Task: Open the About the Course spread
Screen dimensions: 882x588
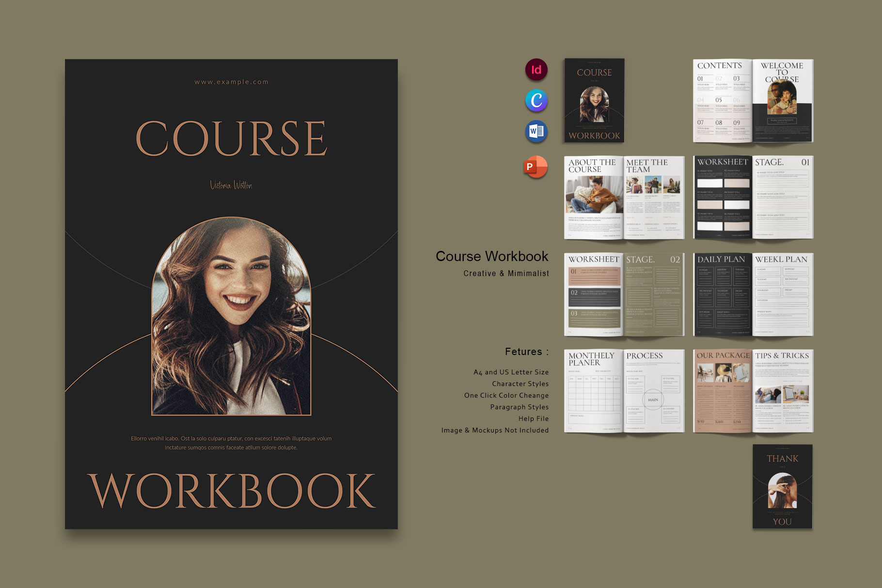Action: (624, 198)
